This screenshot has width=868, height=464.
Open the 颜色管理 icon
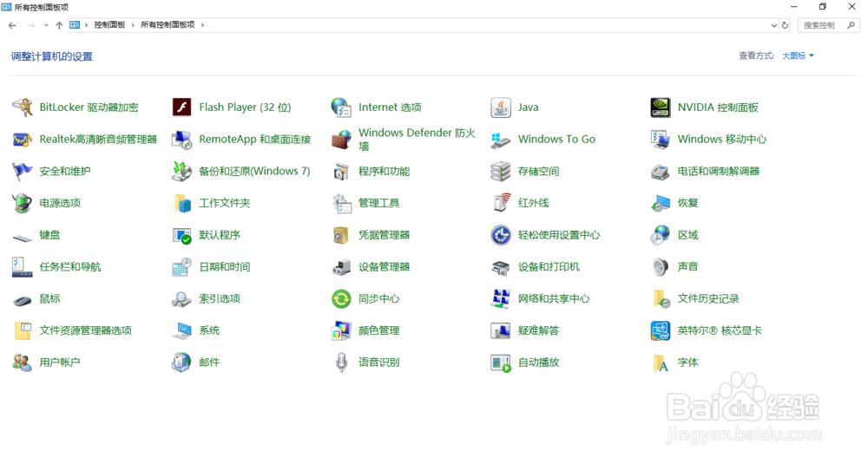coord(341,330)
